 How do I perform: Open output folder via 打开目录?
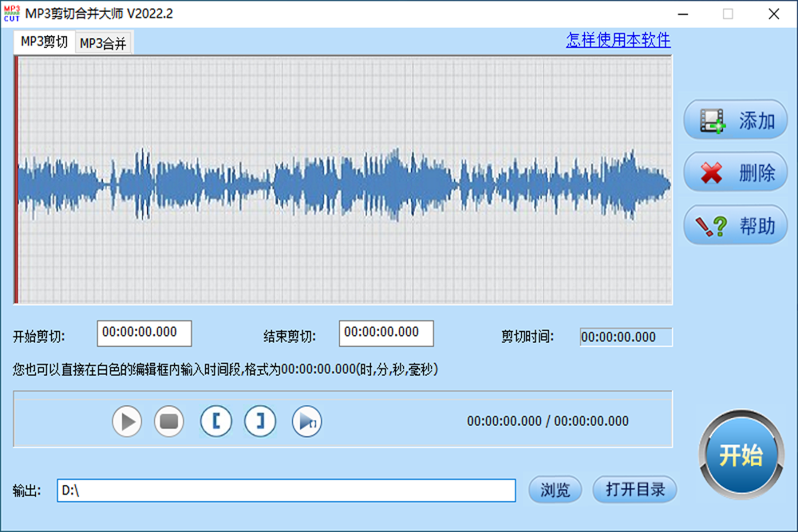pos(634,490)
